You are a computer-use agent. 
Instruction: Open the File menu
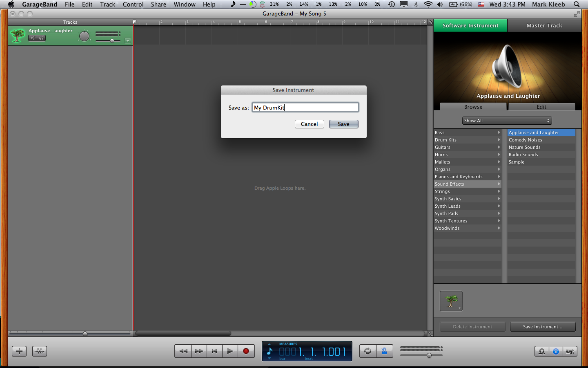click(69, 4)
